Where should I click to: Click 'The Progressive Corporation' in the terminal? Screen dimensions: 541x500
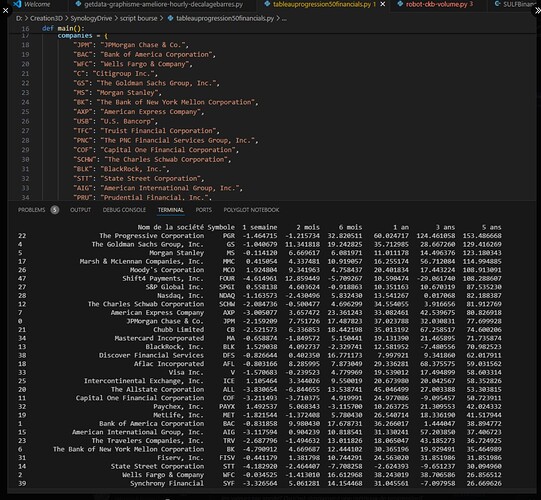(152, 236)
